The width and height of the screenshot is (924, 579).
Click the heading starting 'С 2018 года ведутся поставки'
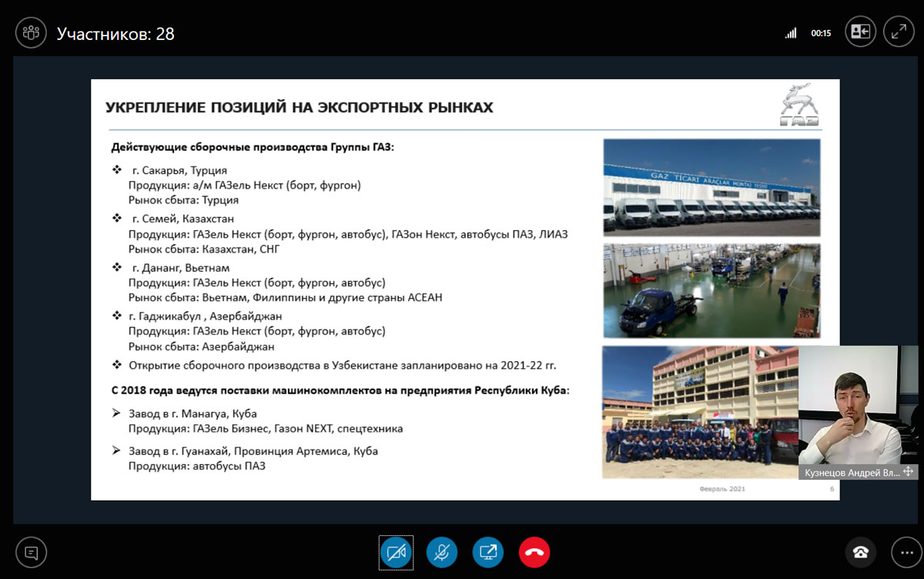340,390
